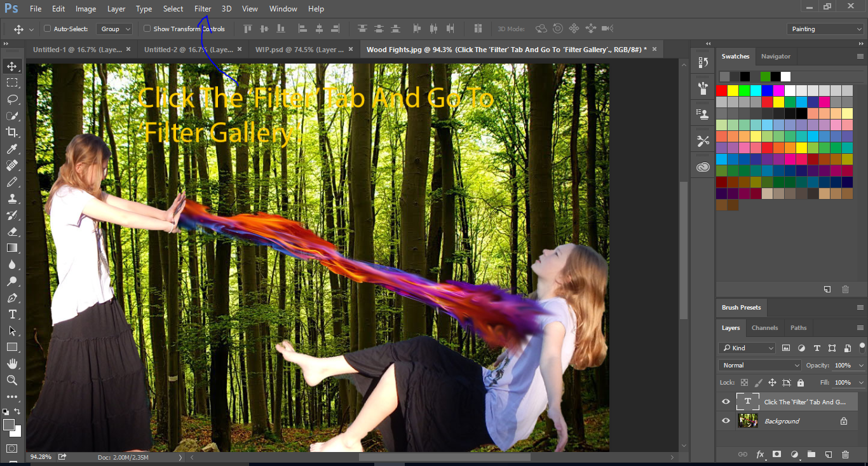Open the Image menu
This screenshot has width=868, height=466.
[x=86, y=9]
